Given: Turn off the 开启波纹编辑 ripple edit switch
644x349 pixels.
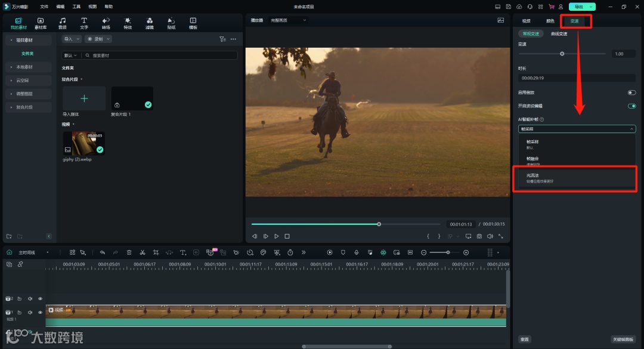Looking at the screenshot, I should click(x=631, y=106).
